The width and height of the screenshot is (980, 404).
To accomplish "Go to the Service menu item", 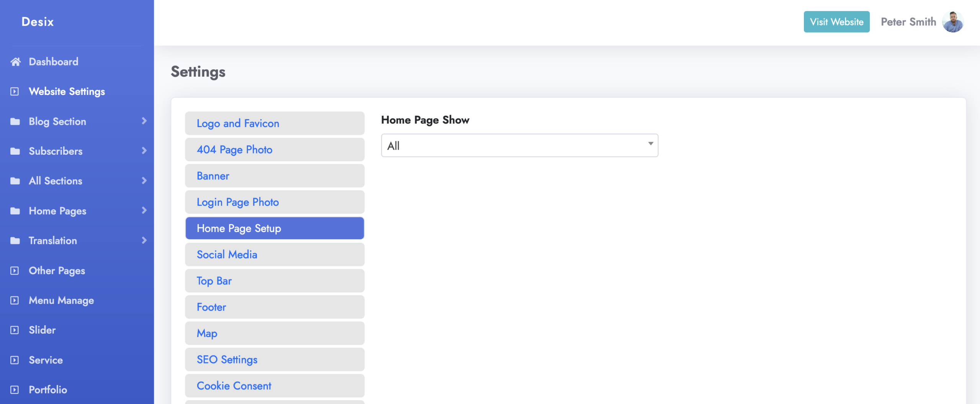I will [x=46, y=360].
